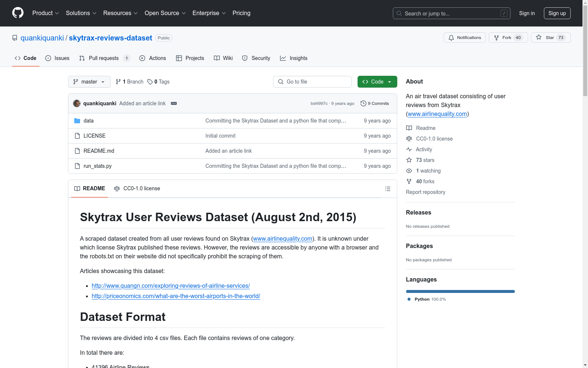Switch to the Actions tab
This screenshot has height=368, width=588.
coord(153,58)
